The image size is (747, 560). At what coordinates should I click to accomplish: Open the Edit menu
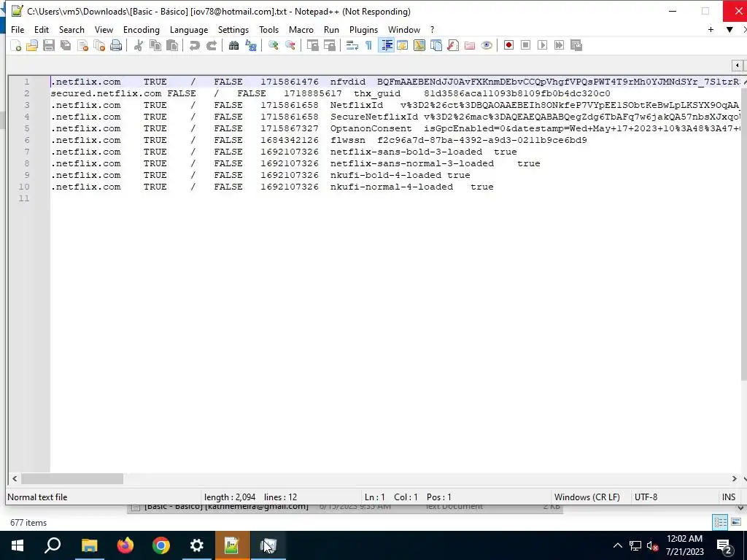point(42,29)
